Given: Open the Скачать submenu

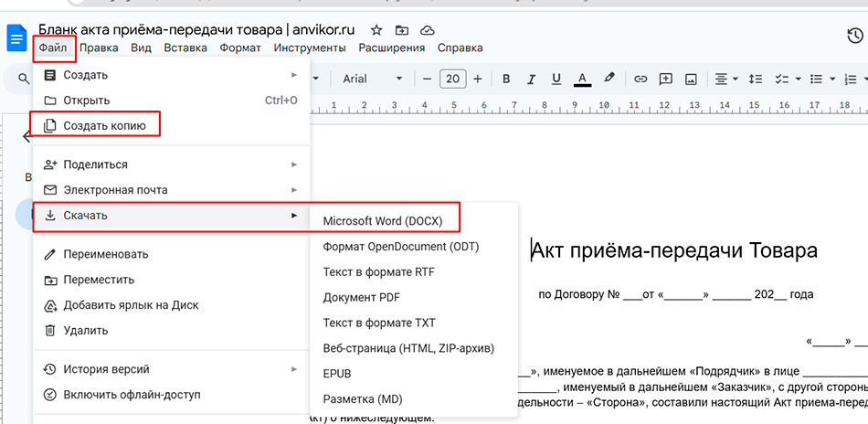Looking at the screenshot, I should click(172, 216).
